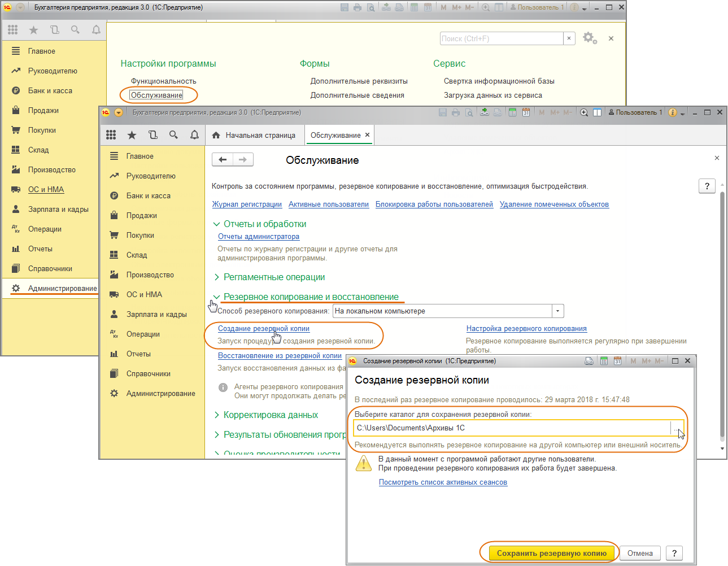Click info icon in Обслуживание title bar
The height and width of the screenshot is (566, 728).
[672, 112]
